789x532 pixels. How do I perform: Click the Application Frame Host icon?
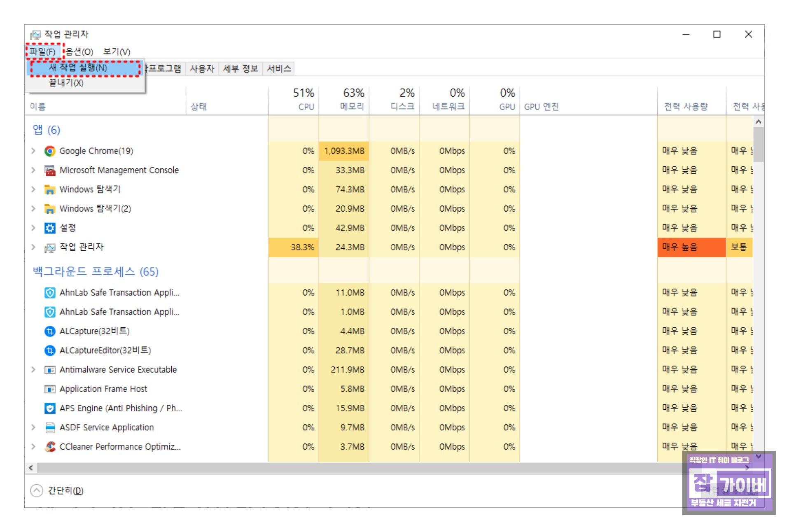coord(50,389)
